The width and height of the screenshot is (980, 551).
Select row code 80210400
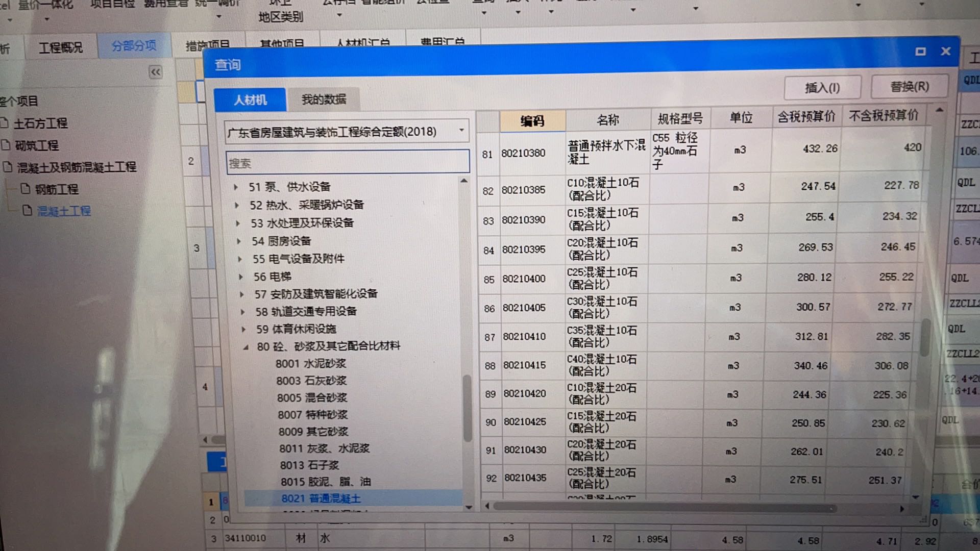pyautogui.click(x=524, y=279)
